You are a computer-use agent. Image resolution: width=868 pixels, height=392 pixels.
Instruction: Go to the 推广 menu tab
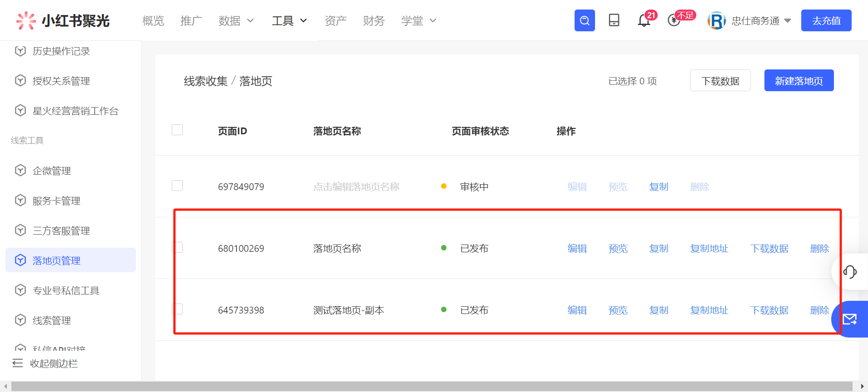tap(191, 20)
